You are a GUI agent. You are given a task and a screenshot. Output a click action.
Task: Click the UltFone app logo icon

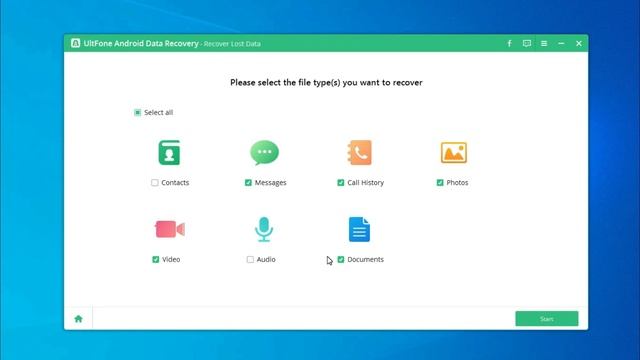76,43
